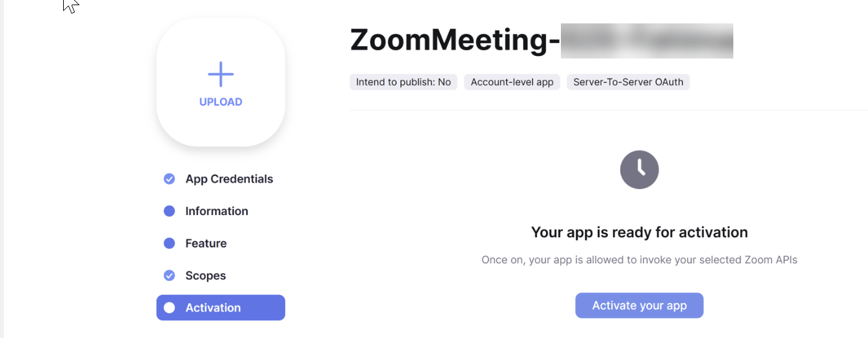Click the ZoomMeeting app name title
This screenshot has width=868, height=338.
tap(454, 40)
